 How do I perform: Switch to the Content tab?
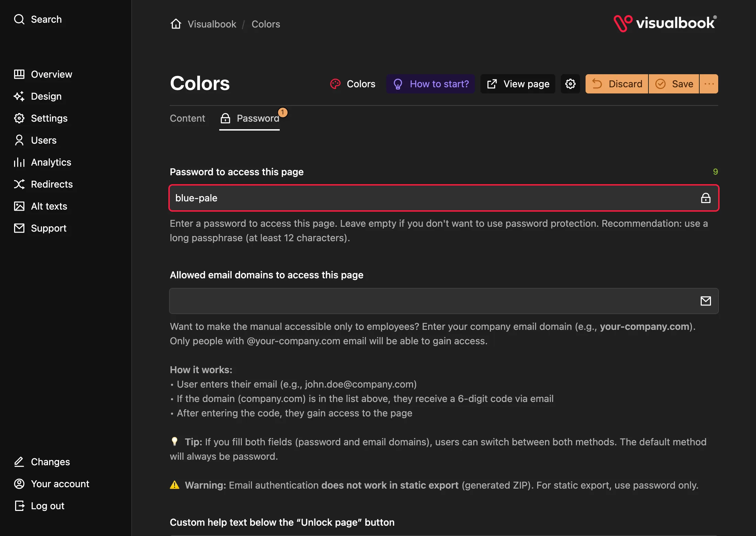coord(187,118)
